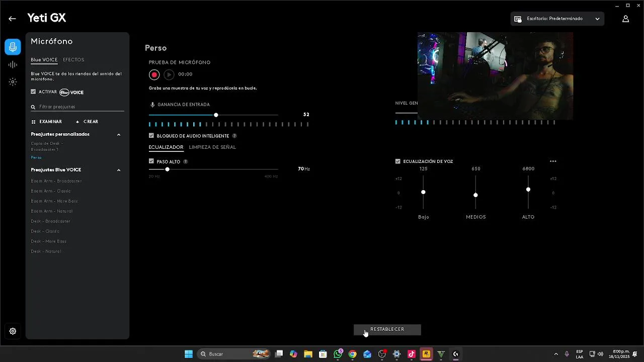
Task: Select the Boom Arm - More Bass preset
Action: (x=54, y=201)
